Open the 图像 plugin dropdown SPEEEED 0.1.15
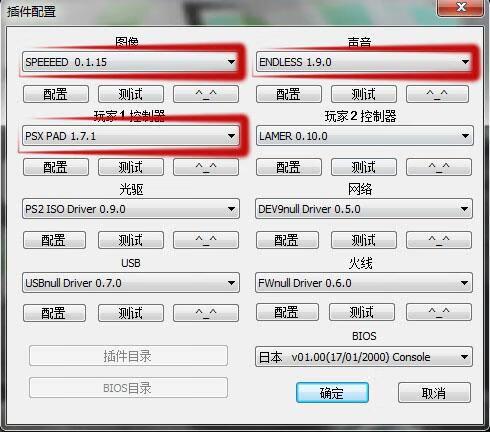The image size is (490, 432). tap(130, 62)
